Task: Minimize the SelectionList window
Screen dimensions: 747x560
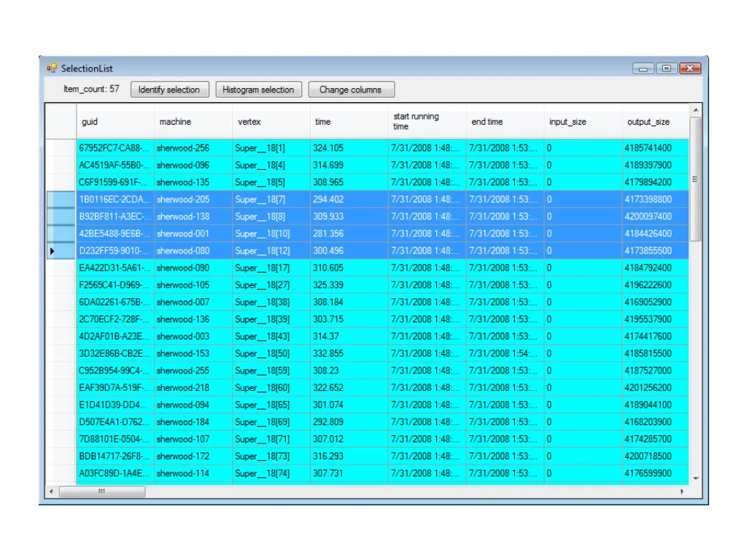Action: coord(643,69)
